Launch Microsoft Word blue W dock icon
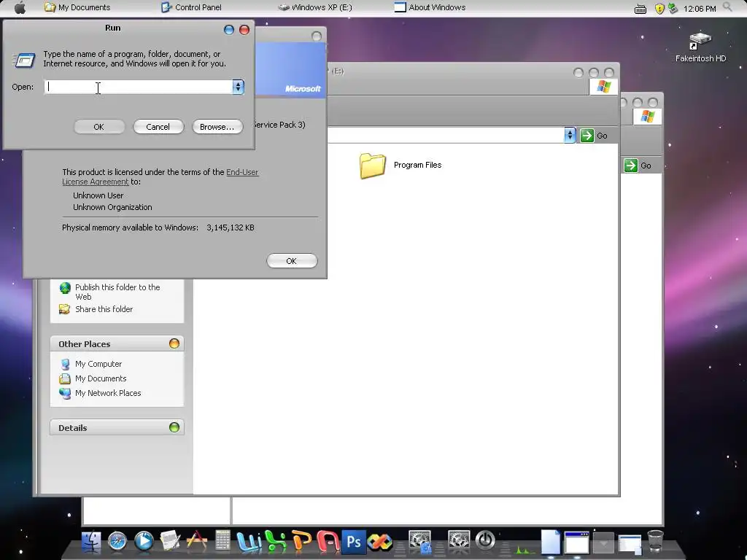Viewport: 747px width, 560px height. coord(249,542)
